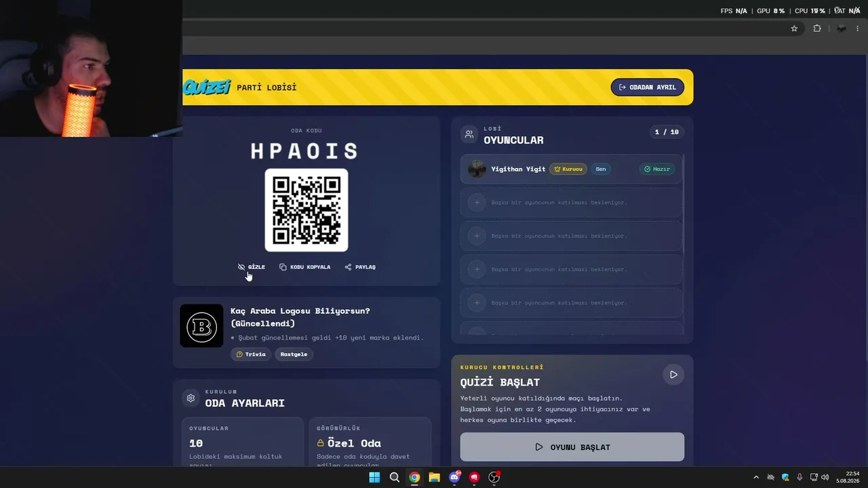Click the Windows Security shield tray icon
868x488 pixels.
(x=785, y=477)
